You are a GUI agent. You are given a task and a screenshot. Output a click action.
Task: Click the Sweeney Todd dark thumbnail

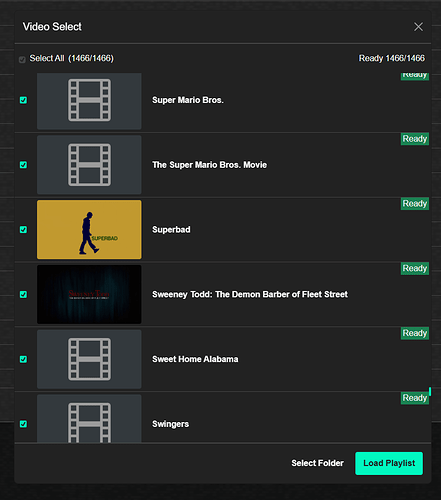(89, 294)
